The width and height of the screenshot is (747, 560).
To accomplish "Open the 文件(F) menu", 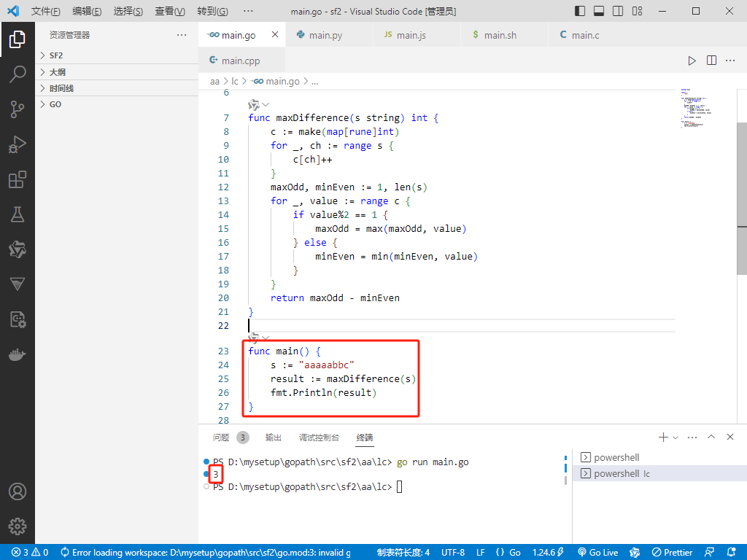I will tap(46, 11).
